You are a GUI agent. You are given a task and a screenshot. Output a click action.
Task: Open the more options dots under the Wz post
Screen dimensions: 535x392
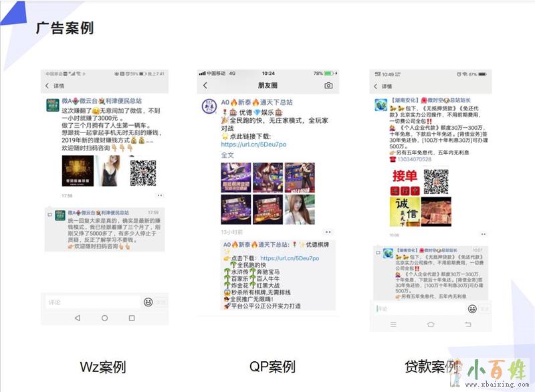tap(160, 195)
